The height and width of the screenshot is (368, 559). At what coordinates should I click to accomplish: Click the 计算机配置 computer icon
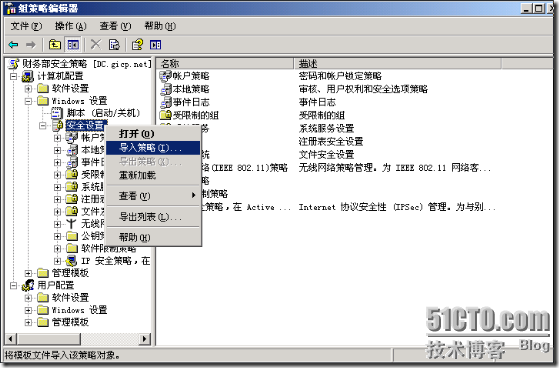(x=28, y=76)
